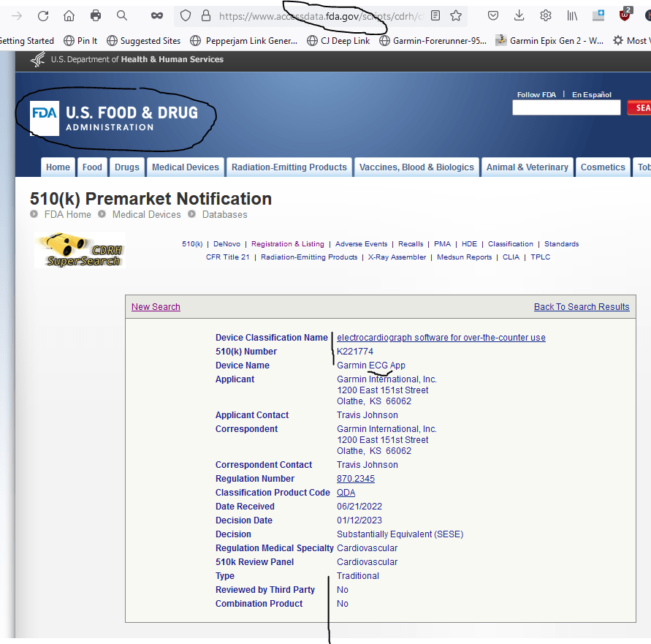Click the browser Home icon
This screenshot has width=651, height=644.
pos(69,15)
